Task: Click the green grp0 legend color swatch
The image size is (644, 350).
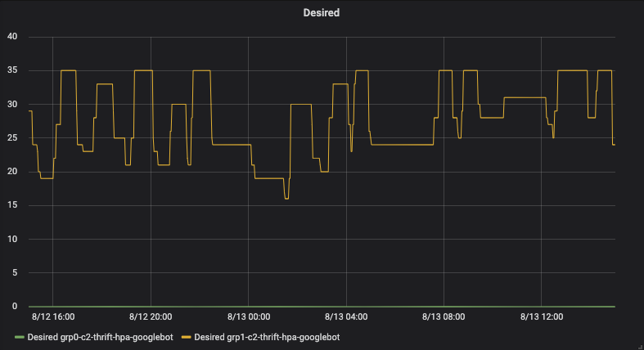Action: [20, 337]
